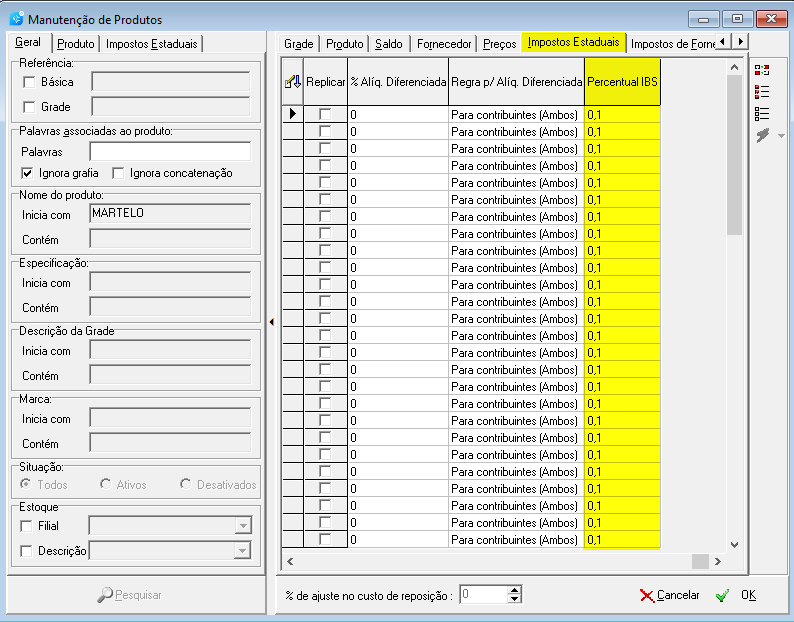This screenshot has height=622, width=794.
Task: Click the grayed lightning bolt icon
Action: click(763, 135)
